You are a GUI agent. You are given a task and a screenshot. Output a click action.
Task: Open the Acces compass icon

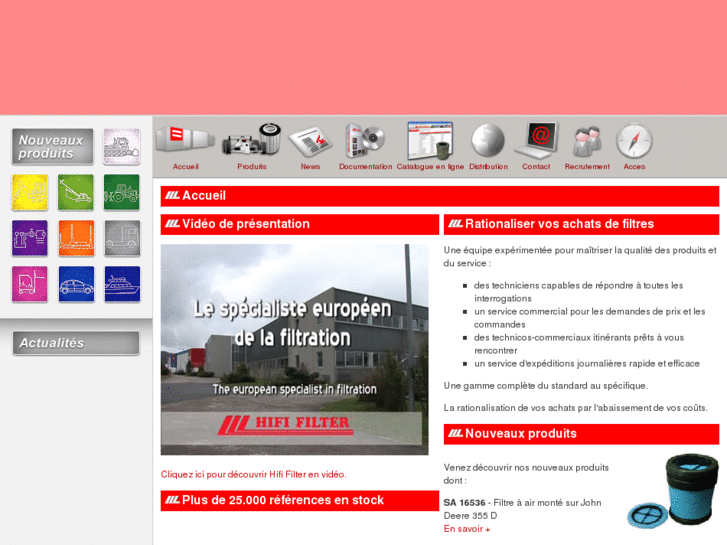pos(634,140)
